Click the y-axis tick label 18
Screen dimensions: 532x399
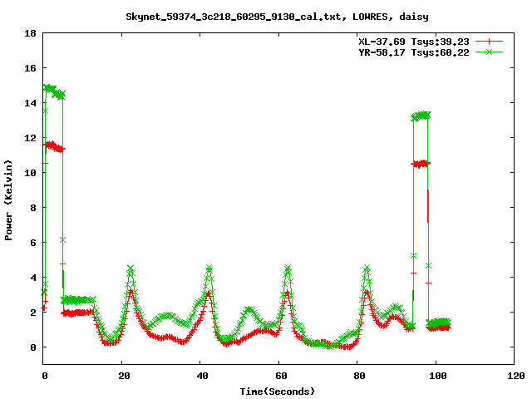point(31,33)
